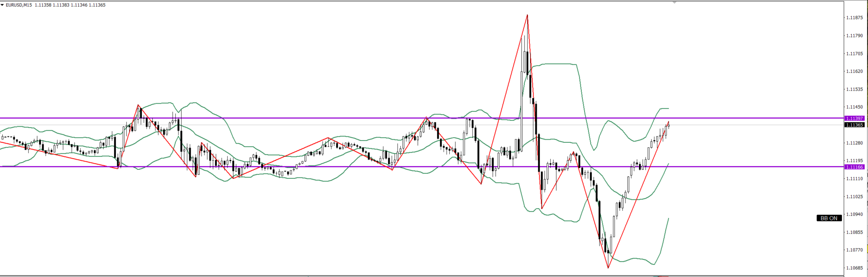Screen dimensions: 868x277
Task: Toggle the BB ON Bollinger Bands button
Action: click(828, 218)
